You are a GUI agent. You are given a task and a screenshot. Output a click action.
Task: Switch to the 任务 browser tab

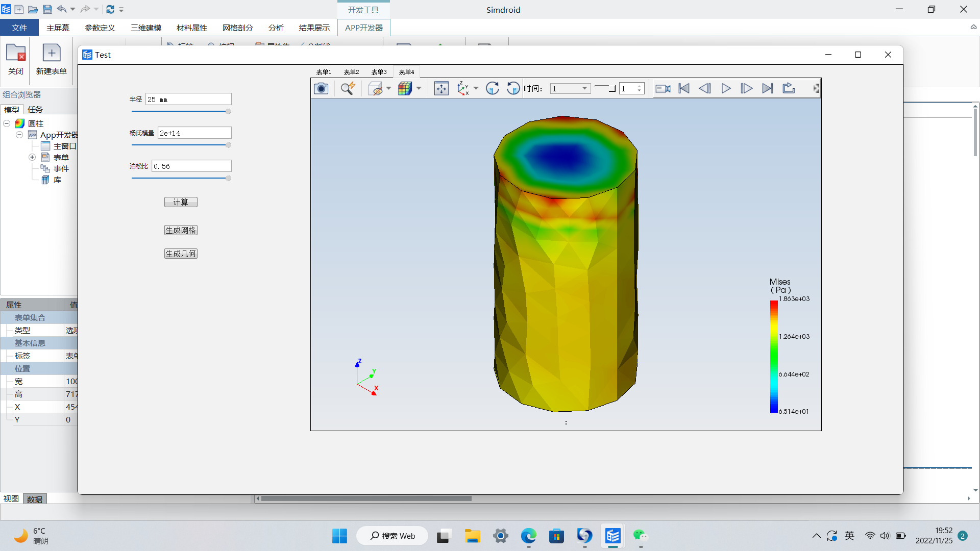tap(35, 109)
